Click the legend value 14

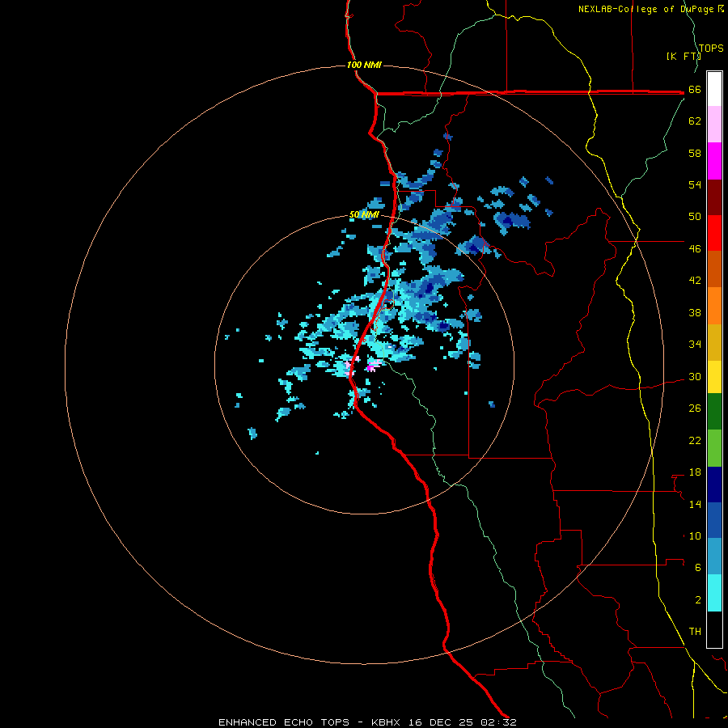pyautogui.click(x=695, y=504)
